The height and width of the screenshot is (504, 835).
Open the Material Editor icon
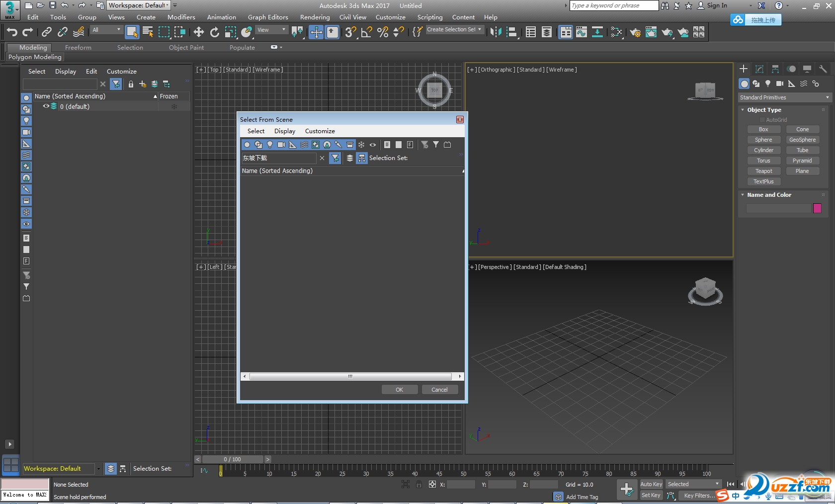coord(616,32)
